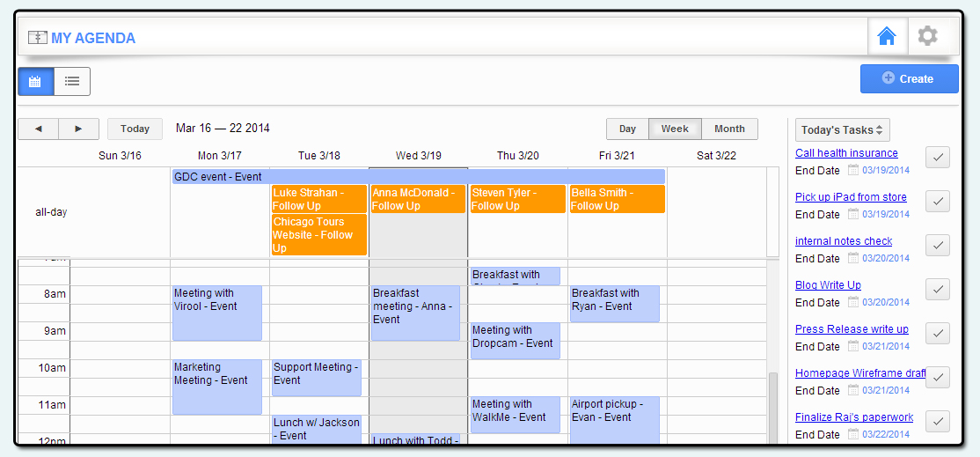Click calendar icon beside Blog Write Up date
The height and width of the screenshot is (457, 980).
coord(852,302)
